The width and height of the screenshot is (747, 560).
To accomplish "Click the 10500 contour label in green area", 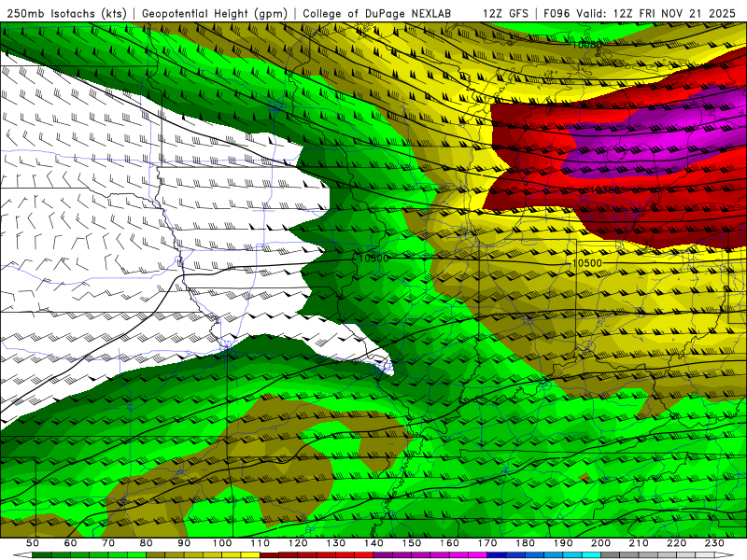I will pyautogui.click(x=373, y=259).
